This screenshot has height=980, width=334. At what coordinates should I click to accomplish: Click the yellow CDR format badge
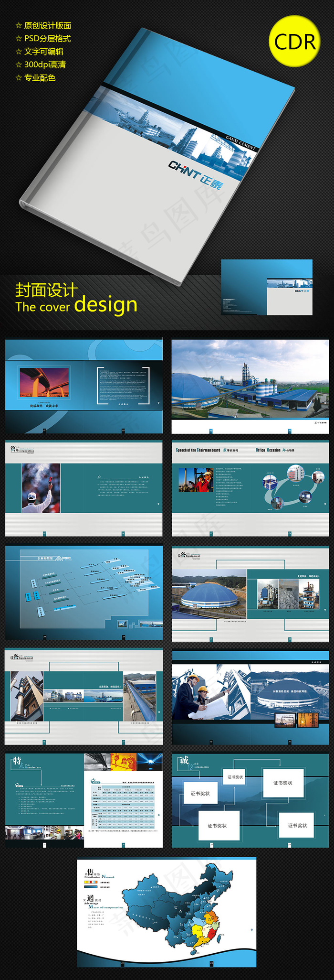coord(294,41)
